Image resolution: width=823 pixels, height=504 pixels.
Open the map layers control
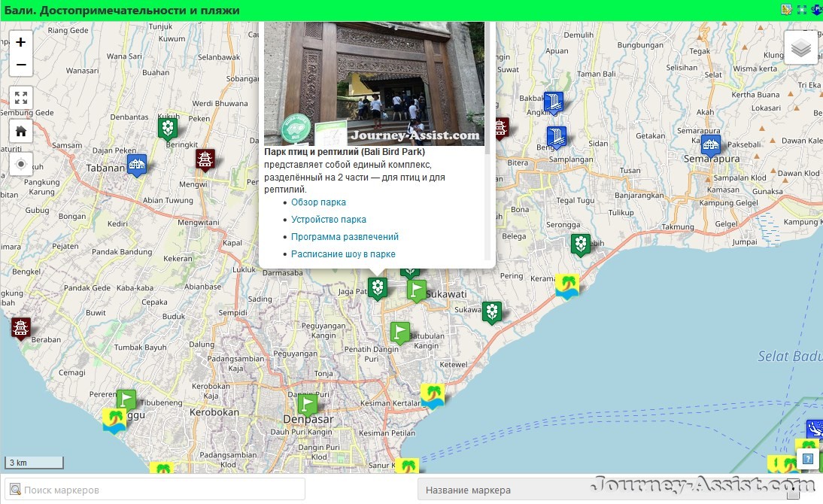click(x=801, y=48)
